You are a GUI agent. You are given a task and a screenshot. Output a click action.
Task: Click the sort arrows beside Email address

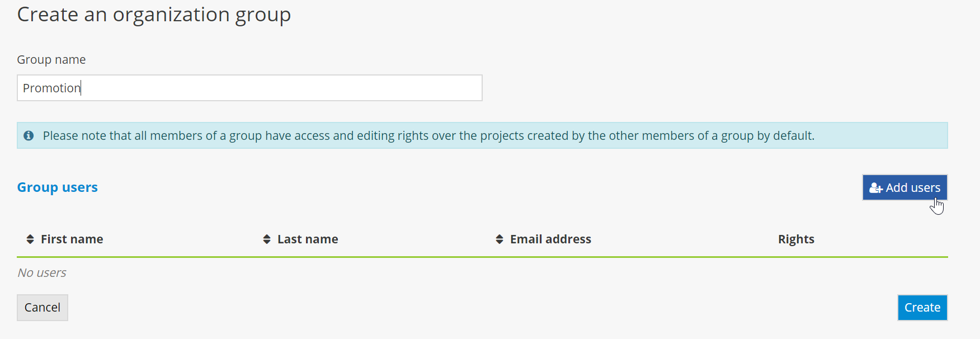click(500, 239)
